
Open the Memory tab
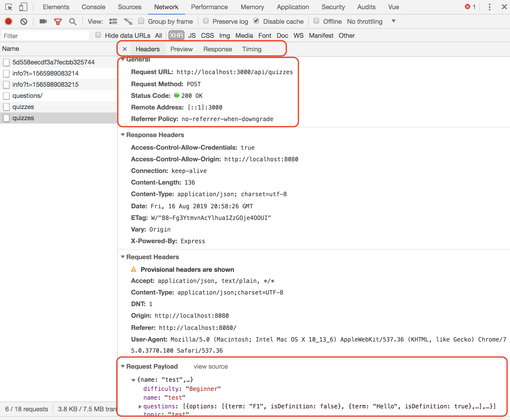pos(252,7)
